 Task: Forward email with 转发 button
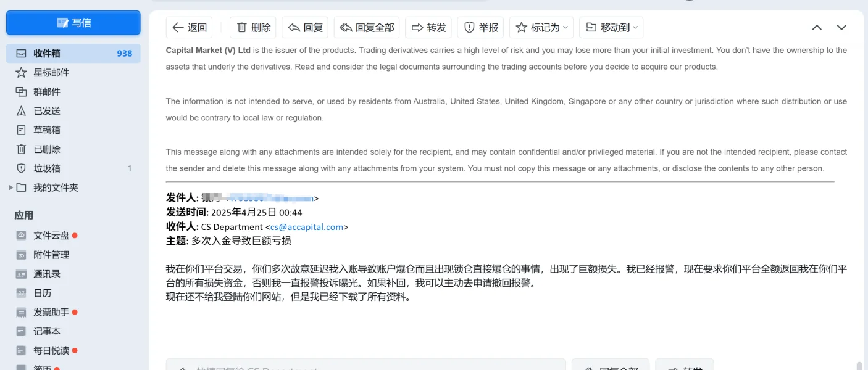click(x=428, y=27)
